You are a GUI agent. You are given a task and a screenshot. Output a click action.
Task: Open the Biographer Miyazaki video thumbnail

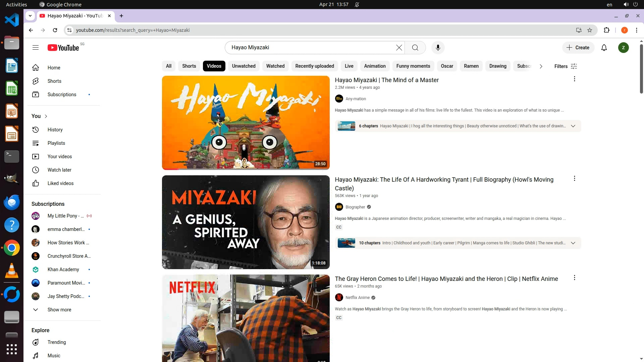coord(246,222)
